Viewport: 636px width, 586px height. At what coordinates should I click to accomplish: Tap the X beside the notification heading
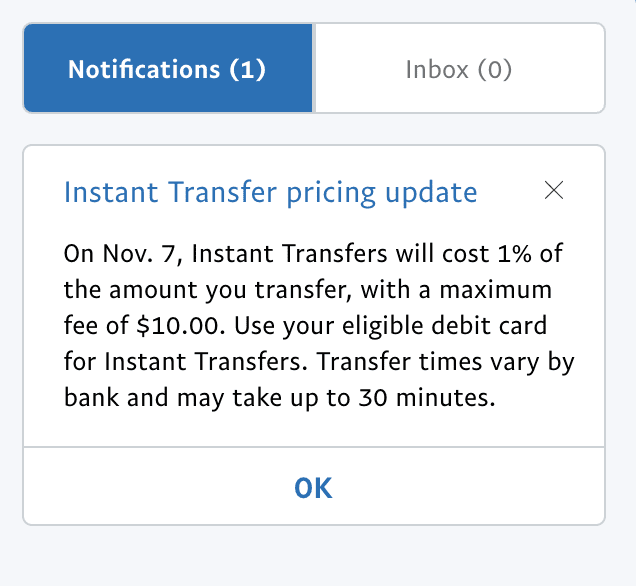(x=554, y=191)
